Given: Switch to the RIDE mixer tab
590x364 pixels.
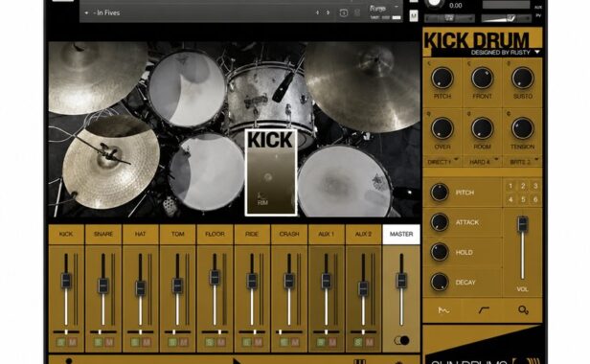Looking at the screenshot, I should pyautogui.click(x=252, y=234).
